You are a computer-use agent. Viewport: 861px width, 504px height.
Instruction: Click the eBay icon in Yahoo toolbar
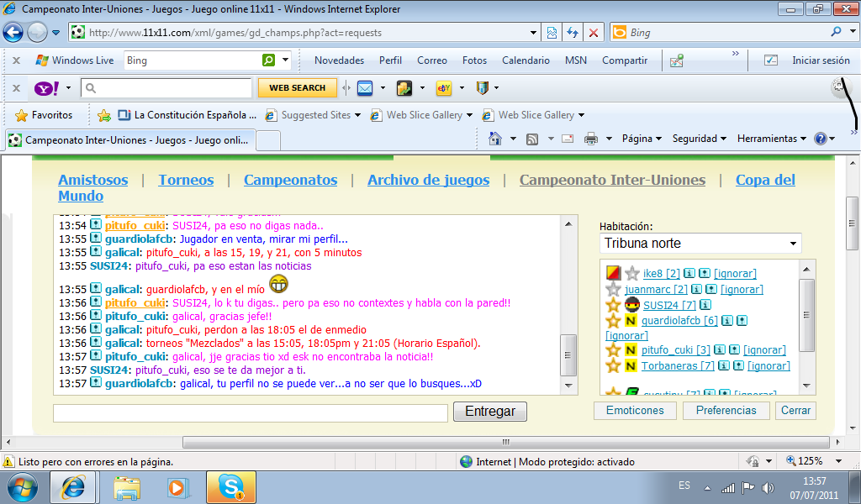443,88
